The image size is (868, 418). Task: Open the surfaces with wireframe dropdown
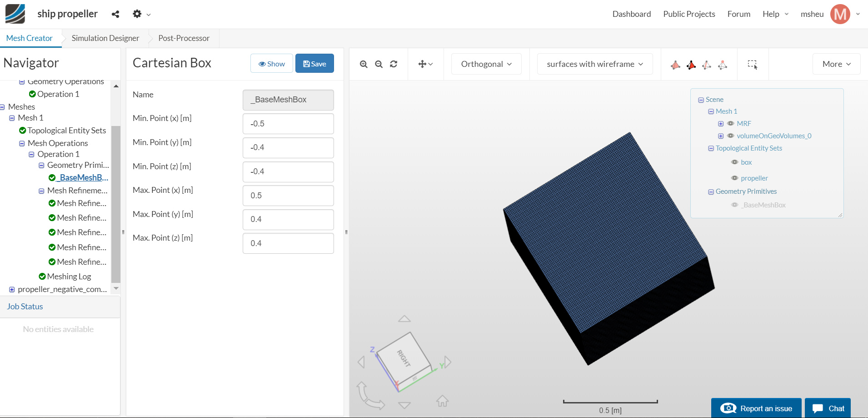tap(594, 64)
